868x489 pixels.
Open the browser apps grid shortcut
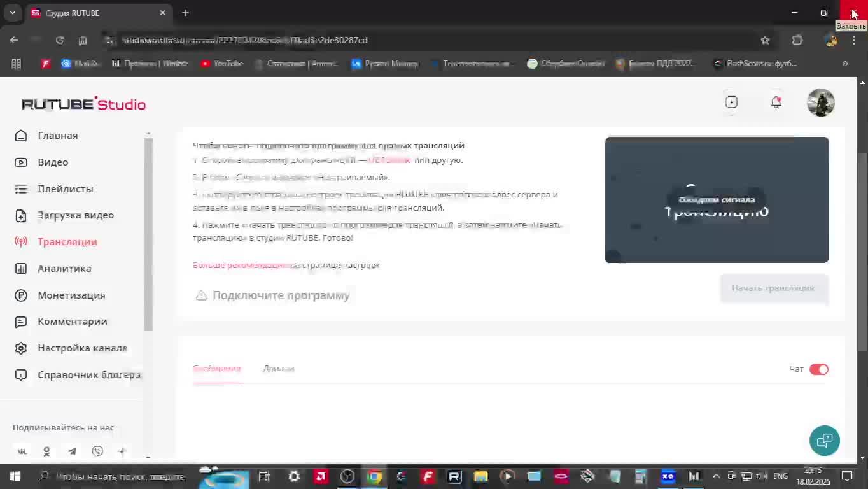17,64
